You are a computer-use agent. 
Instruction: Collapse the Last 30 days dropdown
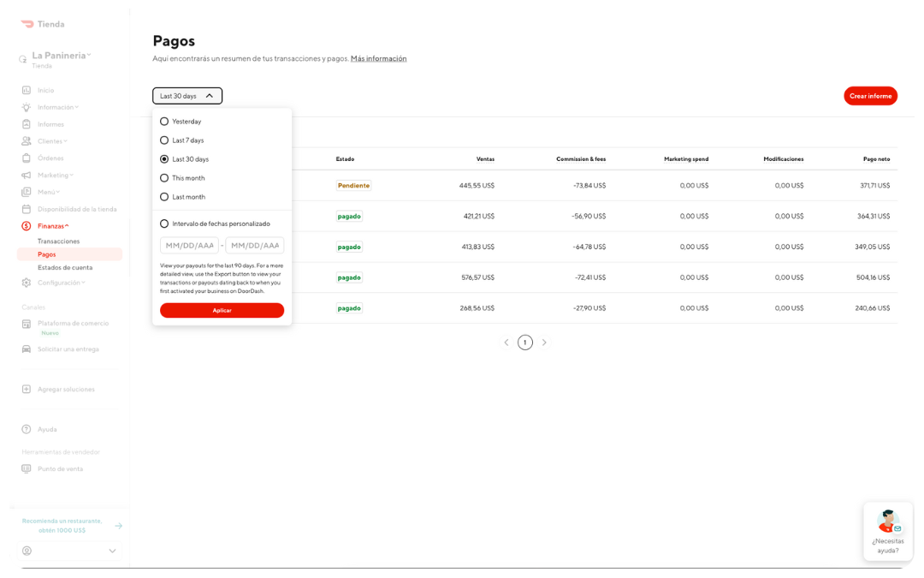[187, 95]
